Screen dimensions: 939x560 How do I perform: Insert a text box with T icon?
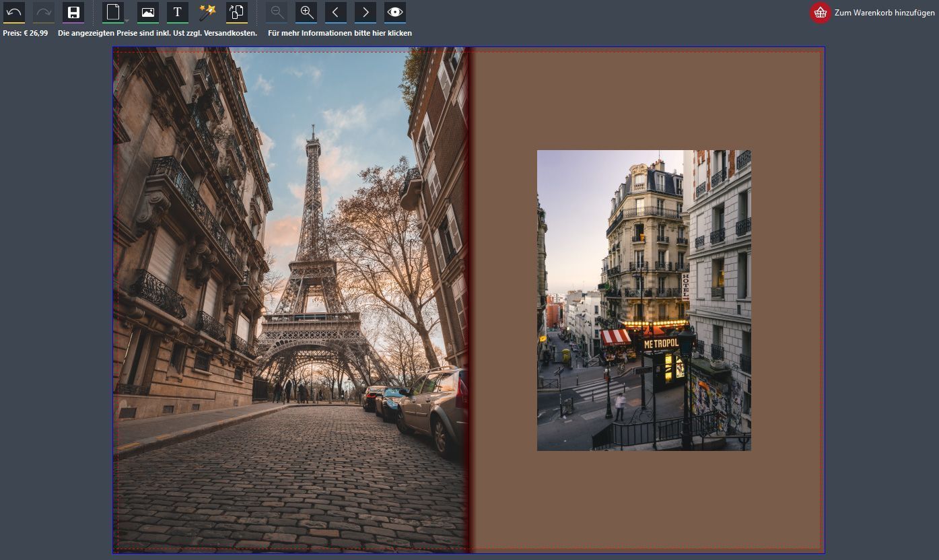pos(178,12)
